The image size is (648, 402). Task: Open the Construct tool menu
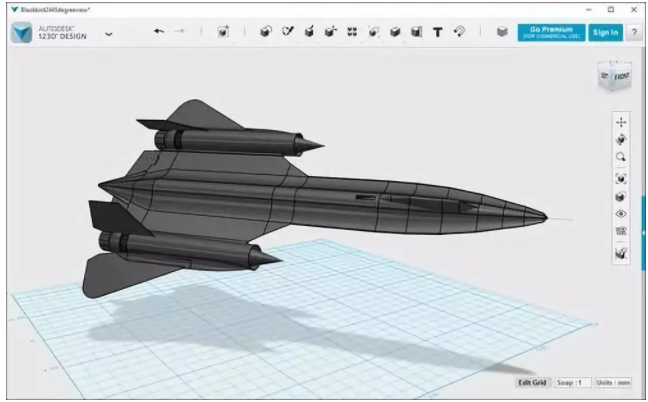point(309,31)
